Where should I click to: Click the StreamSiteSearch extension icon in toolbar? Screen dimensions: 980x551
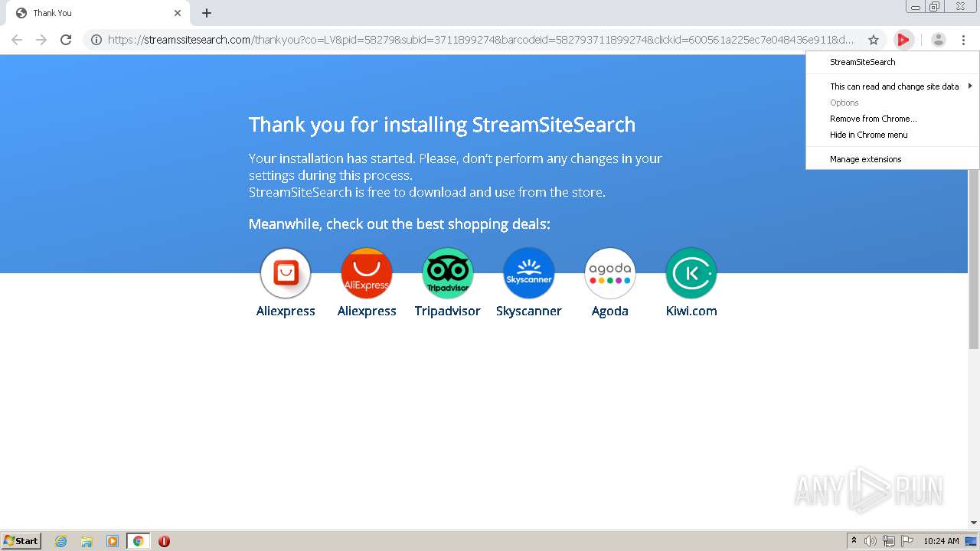coord(903,40)
